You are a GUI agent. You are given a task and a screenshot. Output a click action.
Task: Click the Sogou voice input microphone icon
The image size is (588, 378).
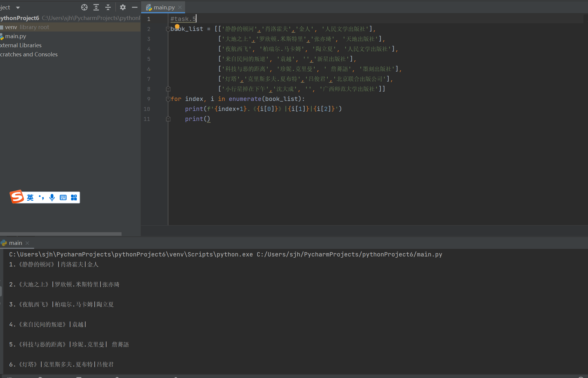[52, 198]
